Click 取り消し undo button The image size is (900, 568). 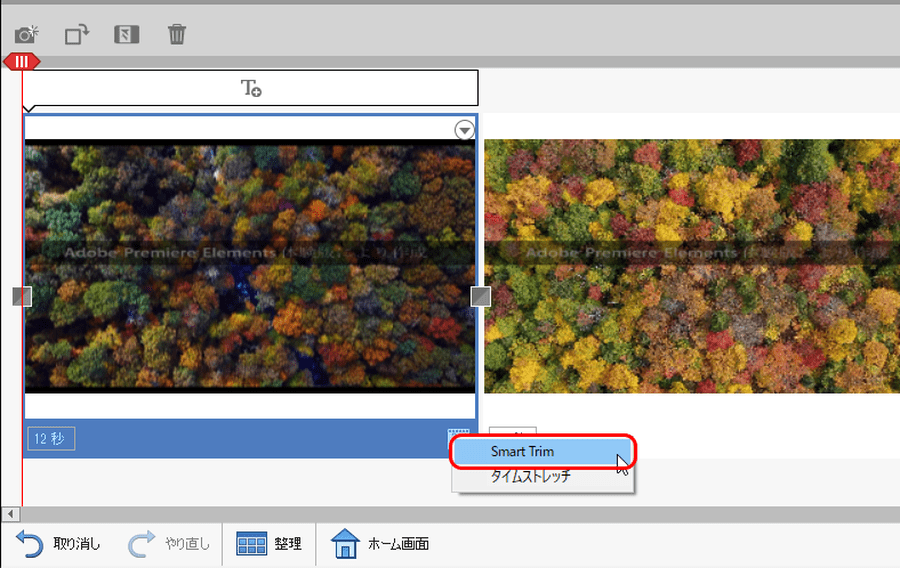click(58, 543)
